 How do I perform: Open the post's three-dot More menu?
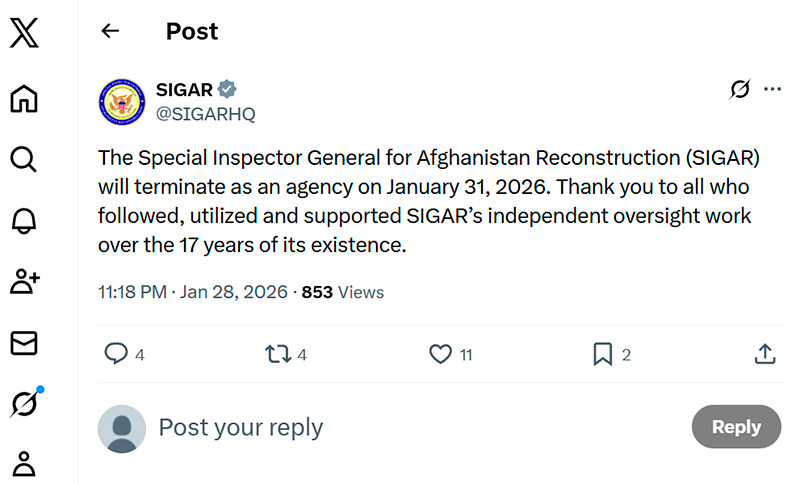coord(772,90)
